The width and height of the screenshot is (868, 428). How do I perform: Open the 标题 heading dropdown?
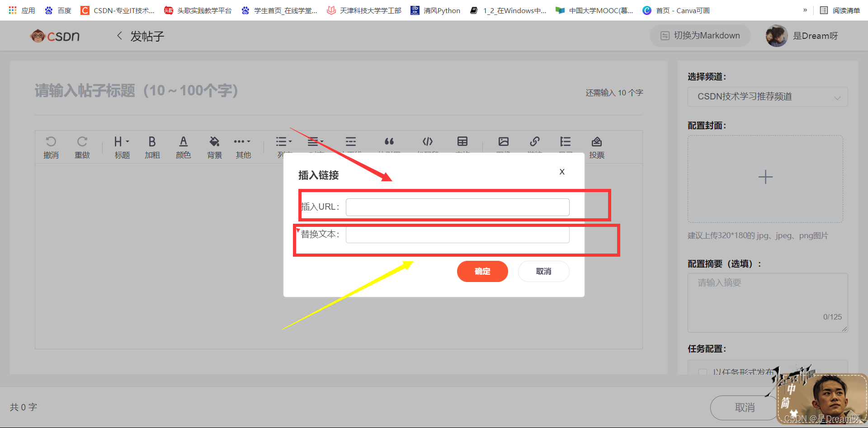122,141
